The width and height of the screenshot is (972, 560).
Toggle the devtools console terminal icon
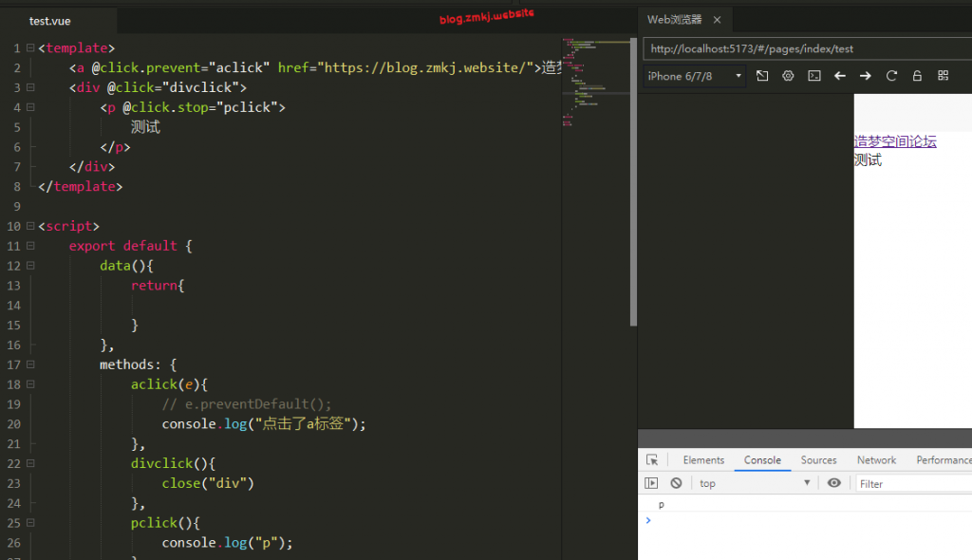tap(813, 76)
